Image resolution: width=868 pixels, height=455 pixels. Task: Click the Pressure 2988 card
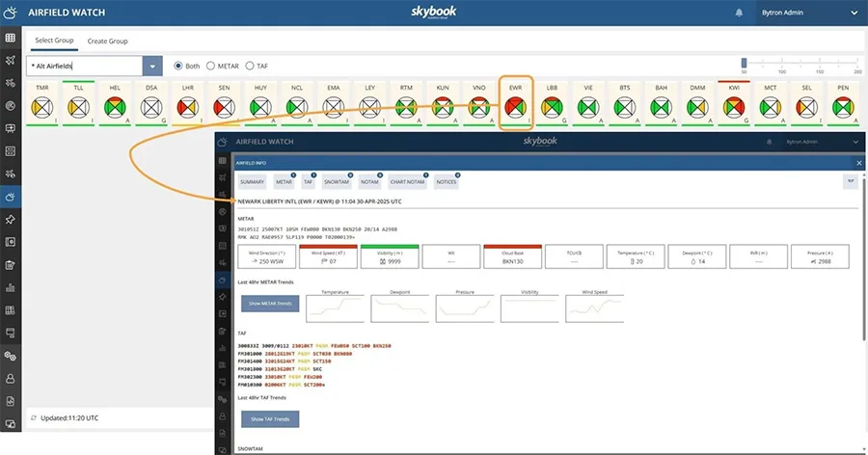point(820,256)
